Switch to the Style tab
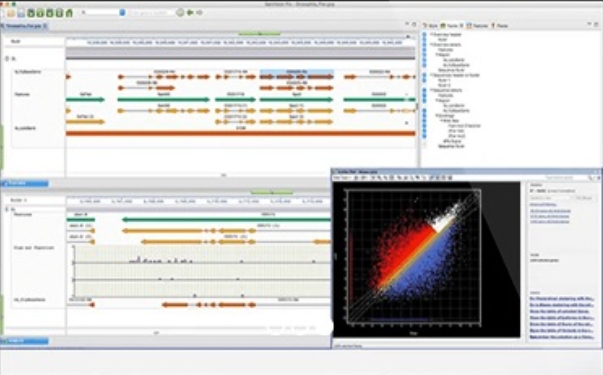The width and height of the screenshot is (603, 375). tap(431, 26)
